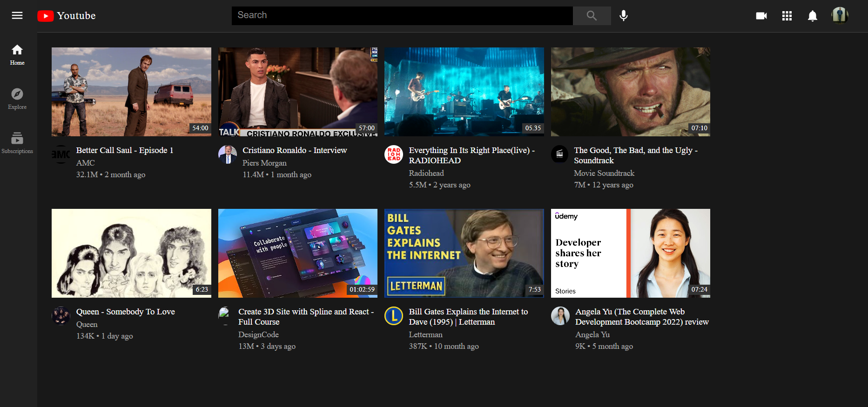Play the Queen drawing thumbnail
868x407 pixels.
point(131,253)
